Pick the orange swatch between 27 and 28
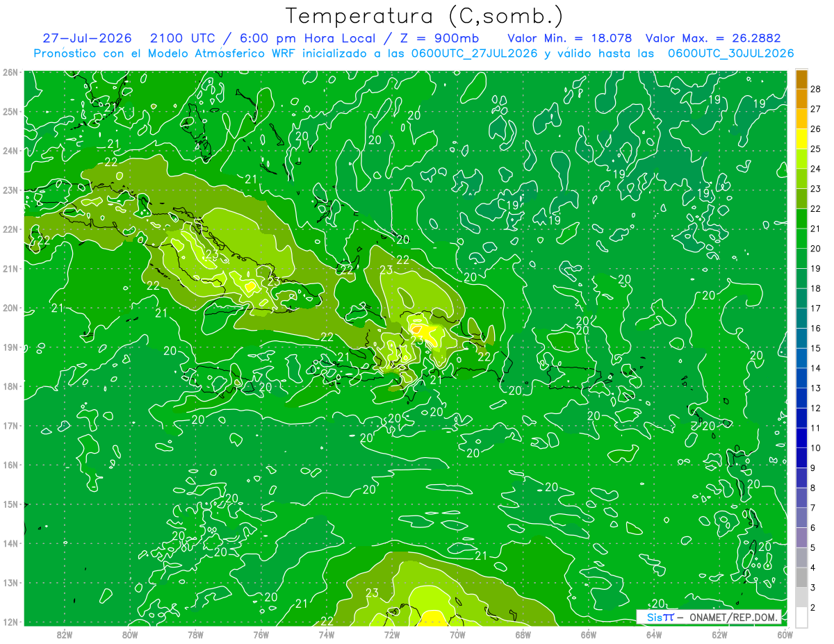 (801, 98)
